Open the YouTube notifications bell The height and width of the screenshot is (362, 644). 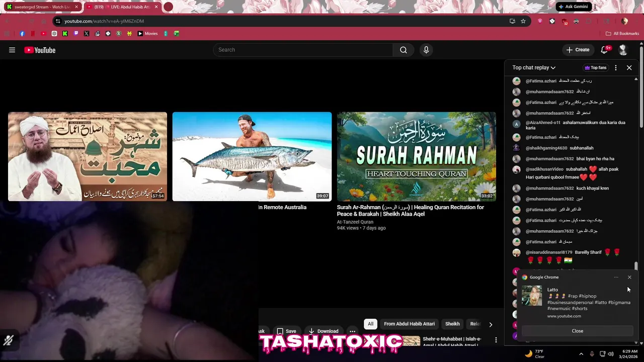(605, 49)
